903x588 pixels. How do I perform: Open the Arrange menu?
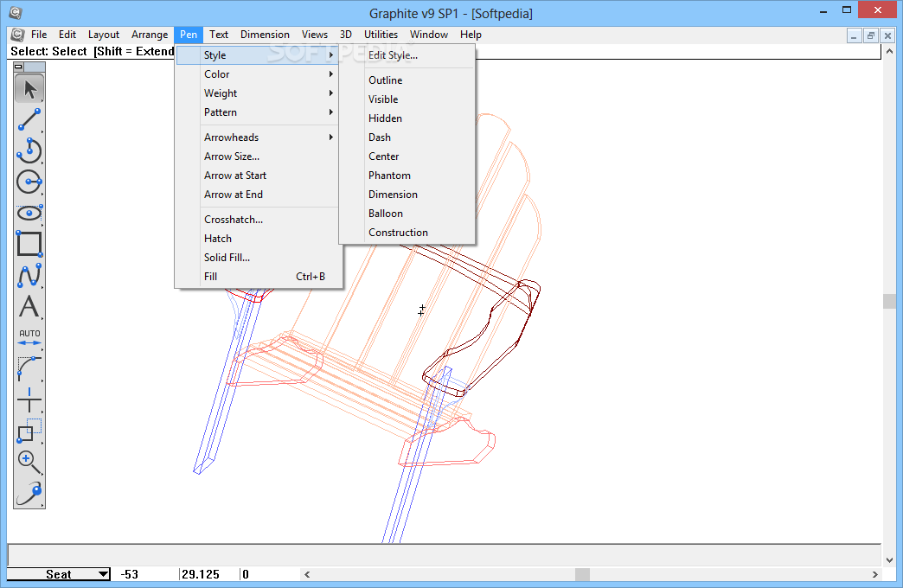click(x=150, y=35)
